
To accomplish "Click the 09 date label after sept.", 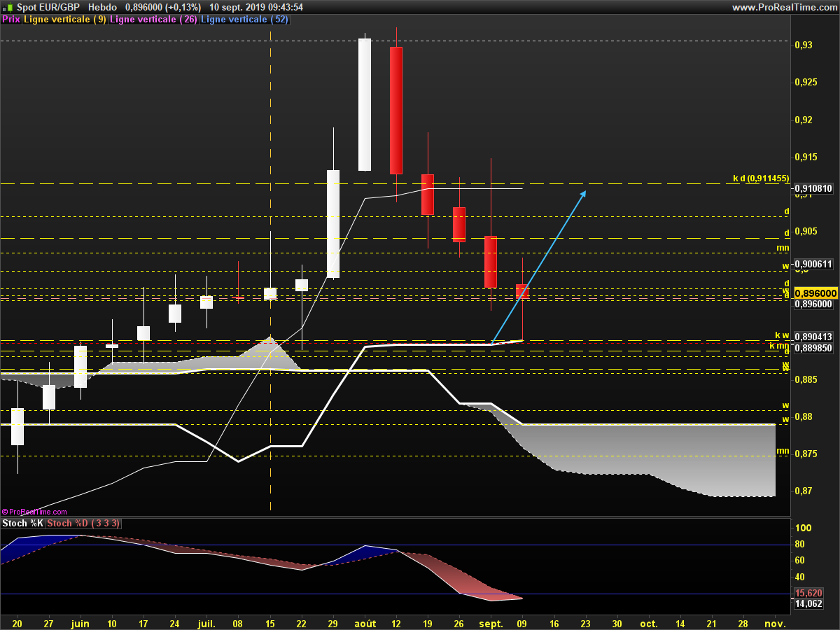I will tap(522, 623).
